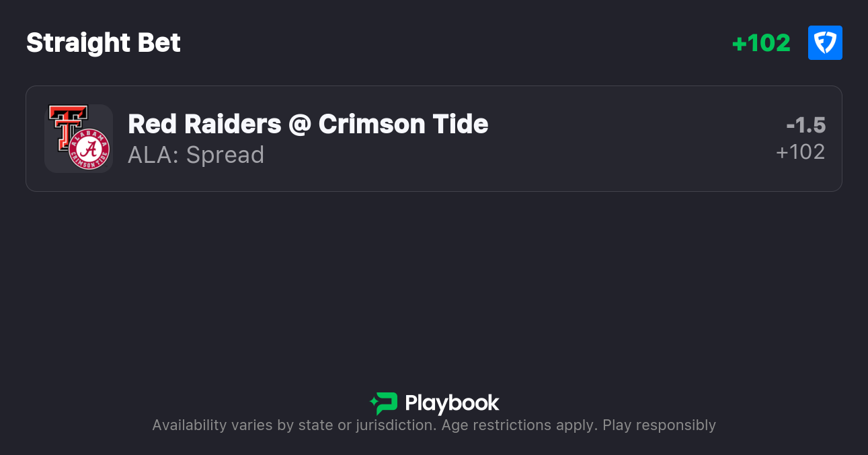Click the @ symbol between team names
The image size is (868, 455).
(300, 125)
